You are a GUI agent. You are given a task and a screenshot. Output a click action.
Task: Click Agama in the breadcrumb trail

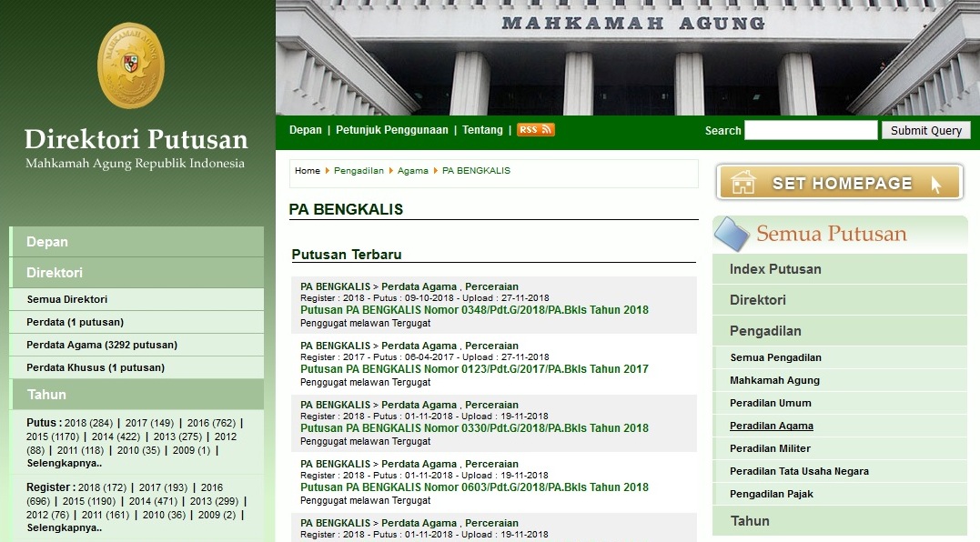pos(413,170)
